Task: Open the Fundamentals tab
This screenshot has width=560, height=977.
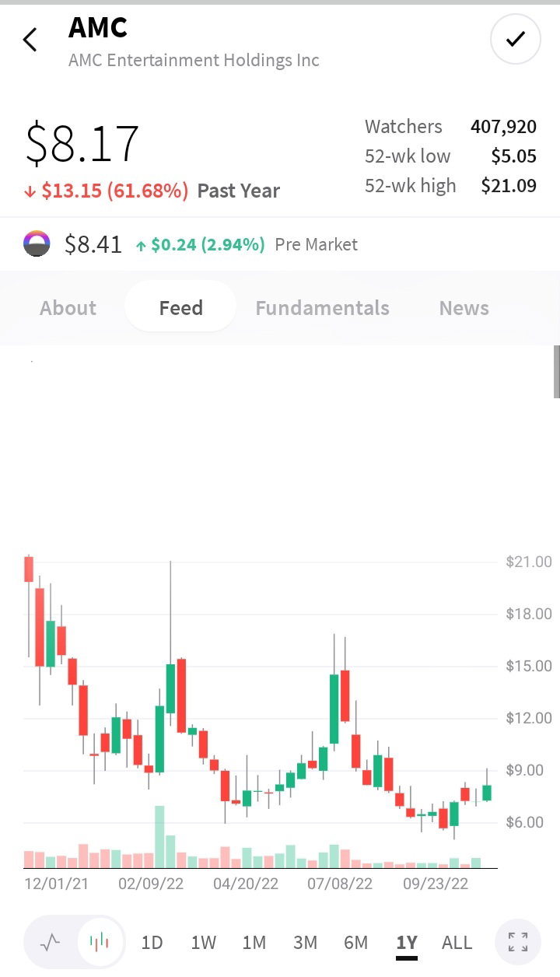Action: pos(322,308)
